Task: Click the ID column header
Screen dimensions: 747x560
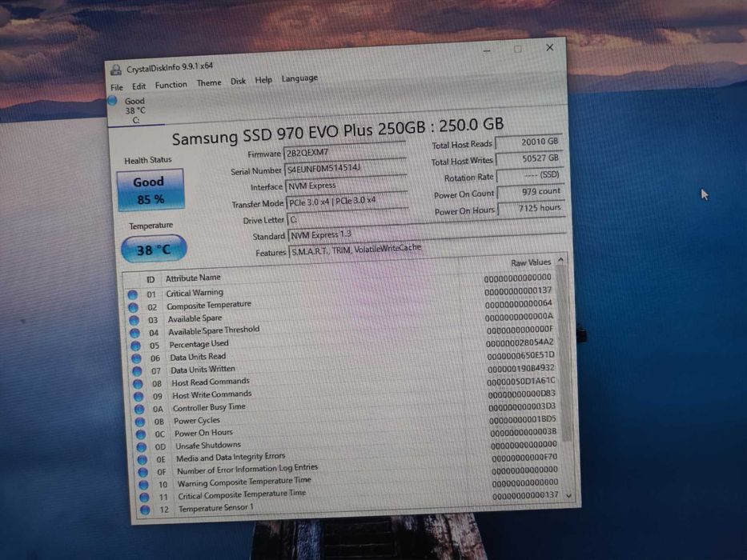Action: coord(151,279)
